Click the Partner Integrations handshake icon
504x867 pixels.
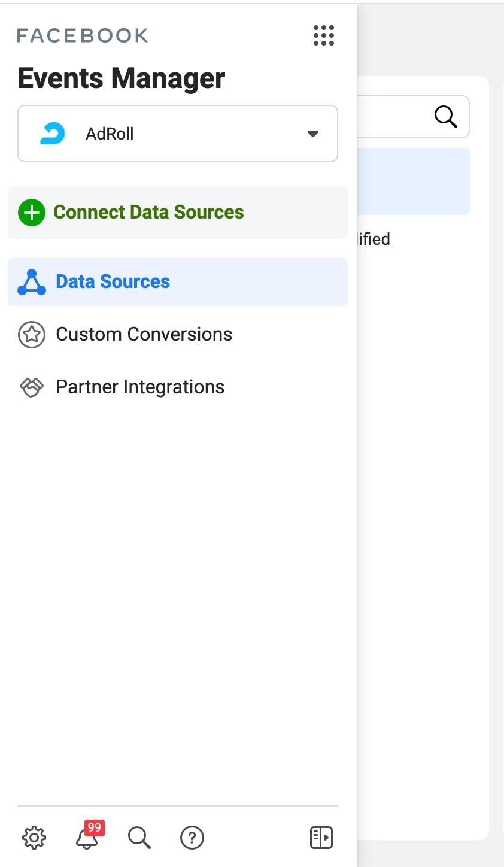(32, 387)
